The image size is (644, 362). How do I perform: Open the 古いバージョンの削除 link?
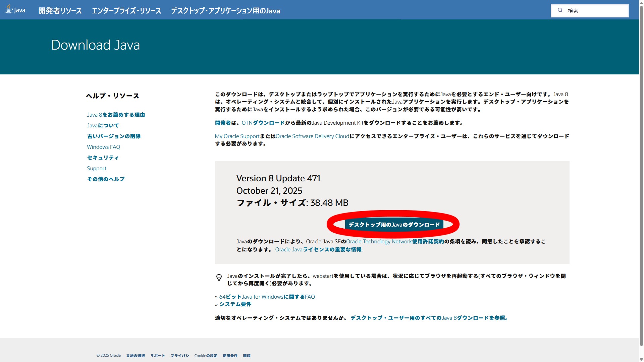tap(114, 136)
